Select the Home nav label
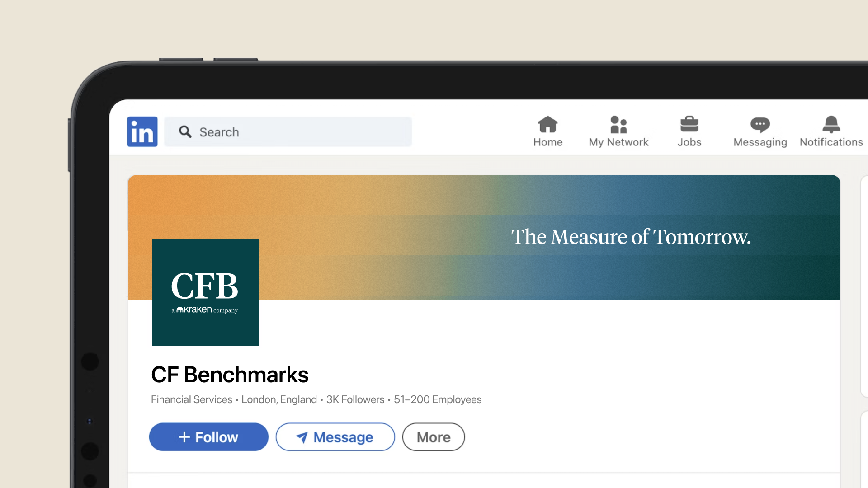This screenshot has height=488, width=868. [x=547, y=142]
